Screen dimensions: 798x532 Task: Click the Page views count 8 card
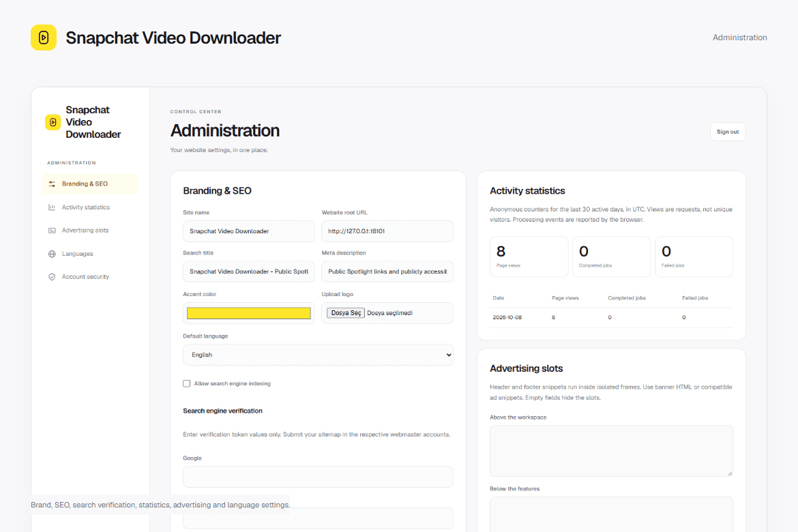(529, 256)
